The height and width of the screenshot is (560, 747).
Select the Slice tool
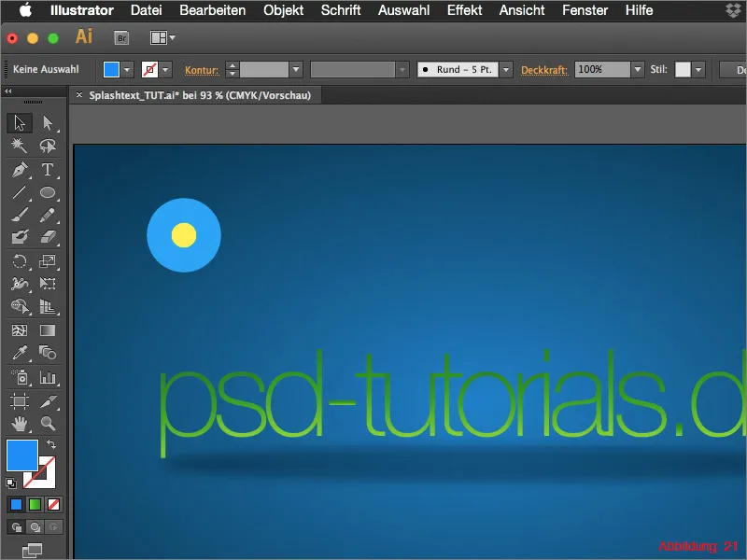[48, 401]
